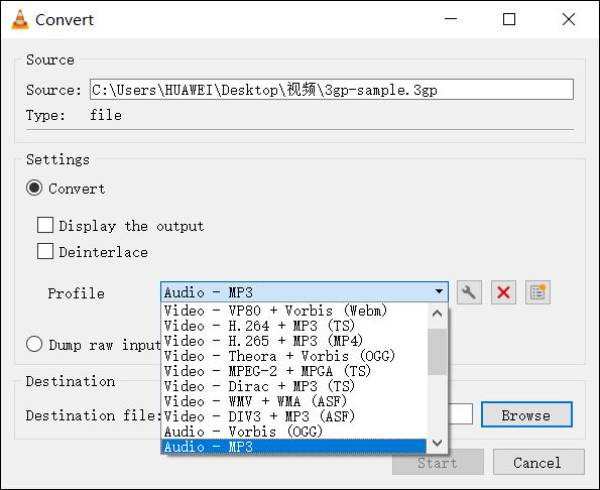
Task: Click profile list scroll up arrow
Action: pyautogui.click(x=437, y=313)
